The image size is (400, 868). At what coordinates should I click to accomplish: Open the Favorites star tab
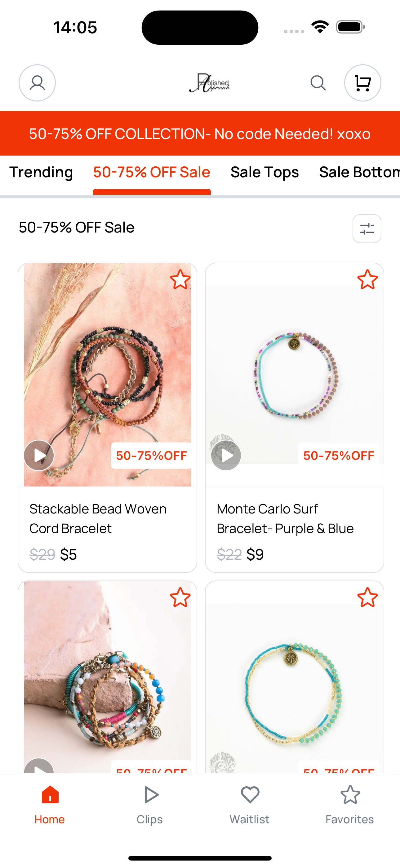(350, 806)
